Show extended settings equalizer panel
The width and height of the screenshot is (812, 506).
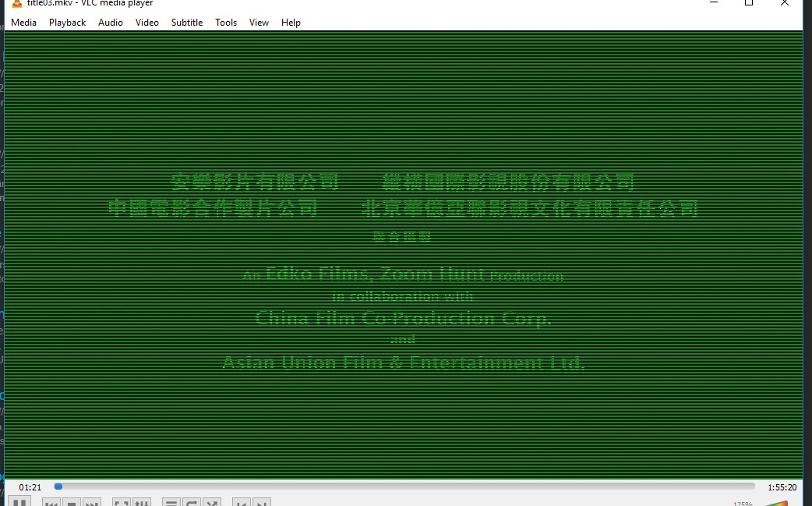pos(142,503)
